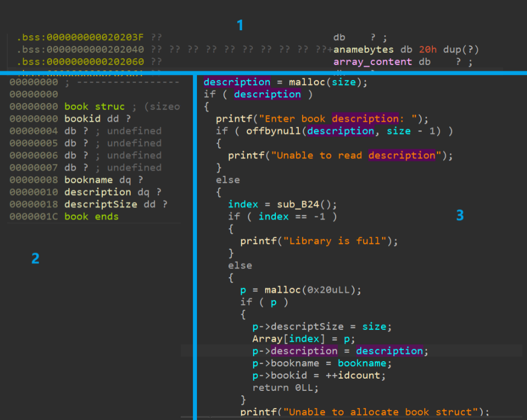Click the 'p->bookname = bookname;' line
The height and width of the screenshot is (420, 527).
tap(322, 363)
